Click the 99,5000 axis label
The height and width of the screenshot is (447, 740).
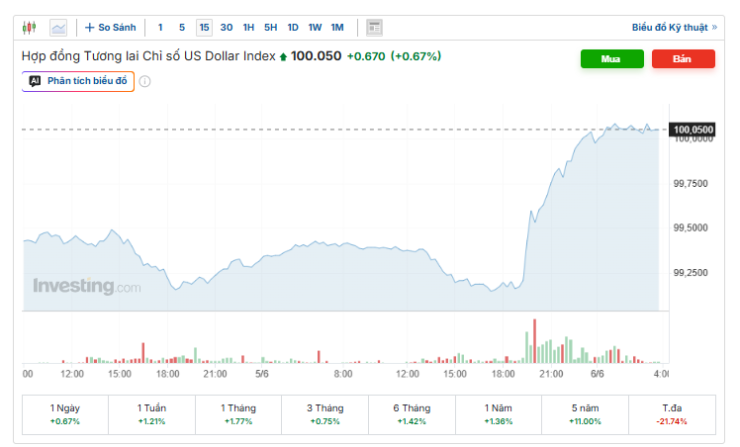[x=690, y=228]
